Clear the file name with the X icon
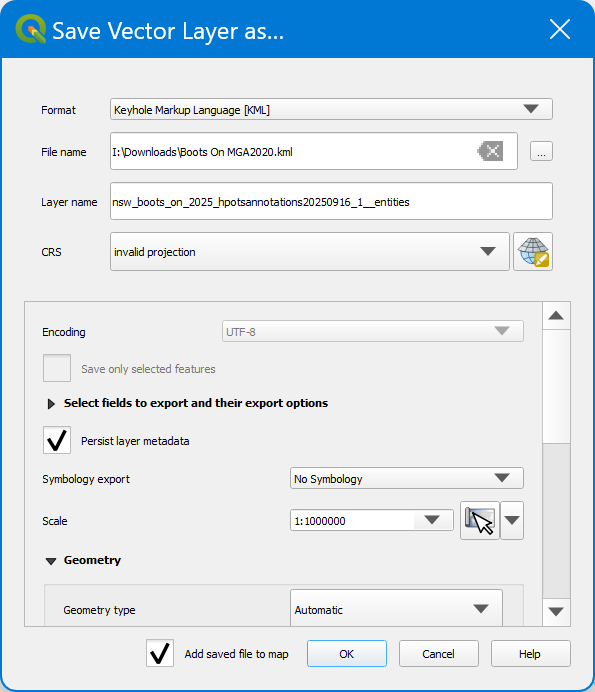This screenshot has width=595, height=692. coord(490,151)
